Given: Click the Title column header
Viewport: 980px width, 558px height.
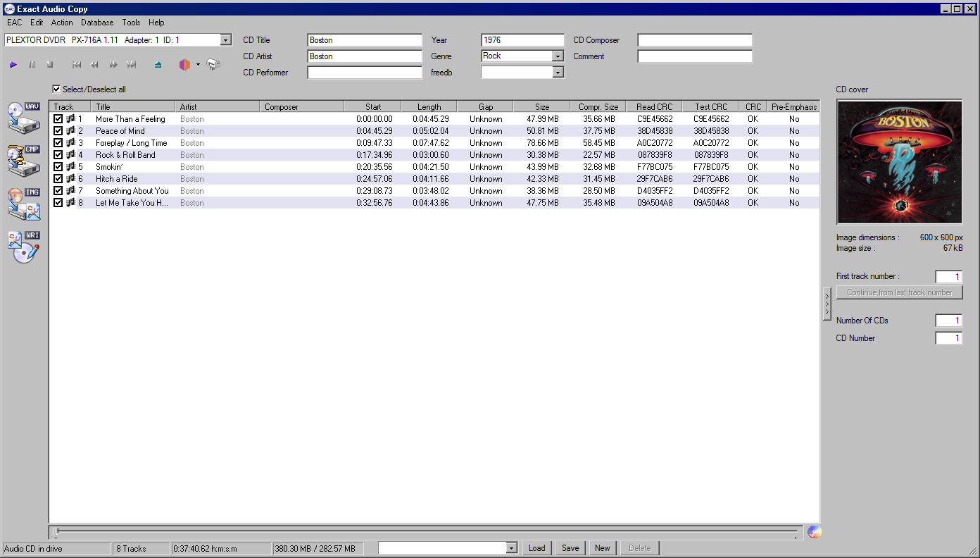Looking at the screenshot, I should tap(133, 107).
